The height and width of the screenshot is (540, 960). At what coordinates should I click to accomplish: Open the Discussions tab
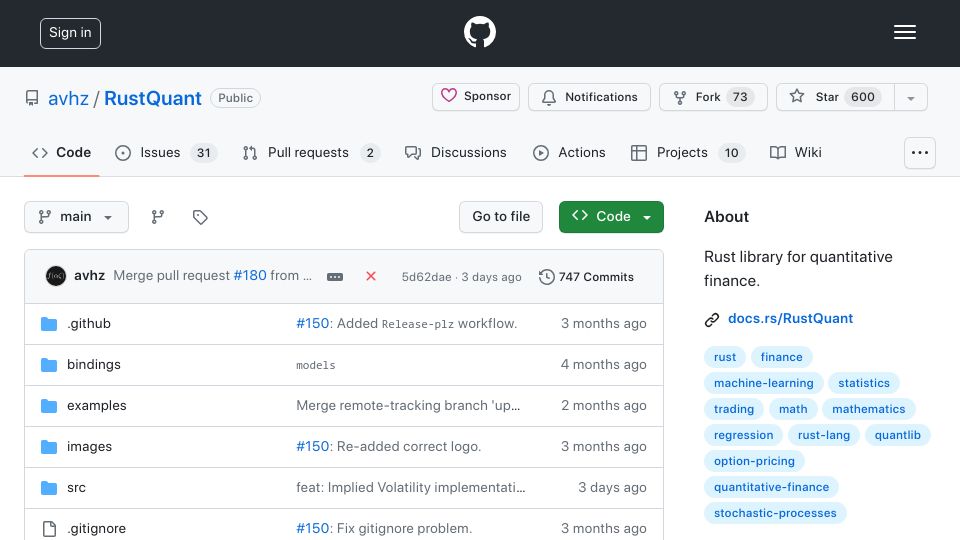point(456,152)
